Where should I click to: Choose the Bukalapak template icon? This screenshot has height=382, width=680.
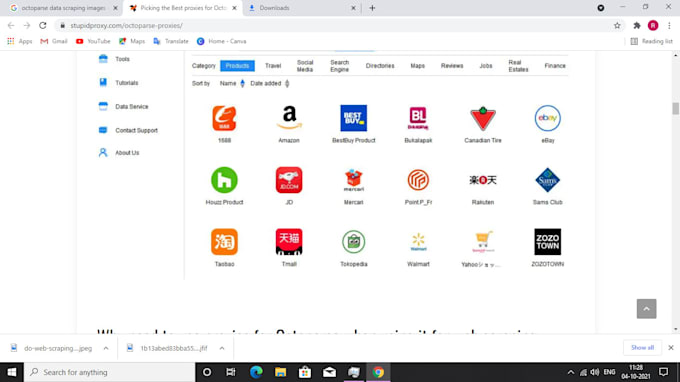pos(418,118)
